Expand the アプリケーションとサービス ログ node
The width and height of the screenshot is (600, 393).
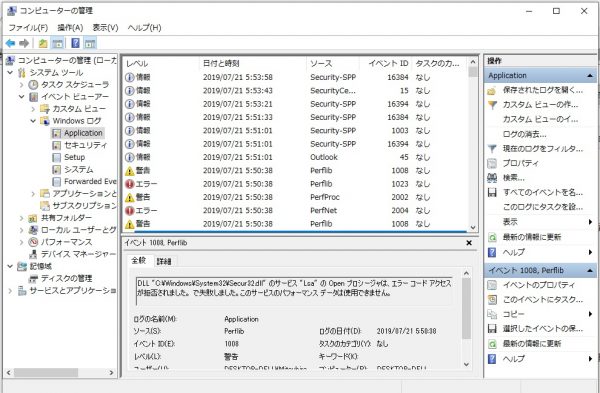[x=33, y=194]
